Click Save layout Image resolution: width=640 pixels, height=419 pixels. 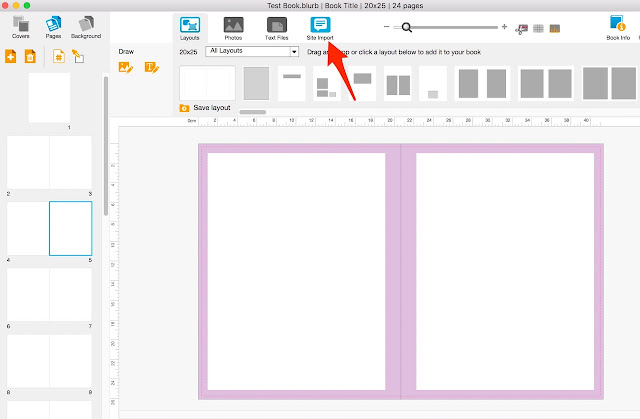click(212, 108)
